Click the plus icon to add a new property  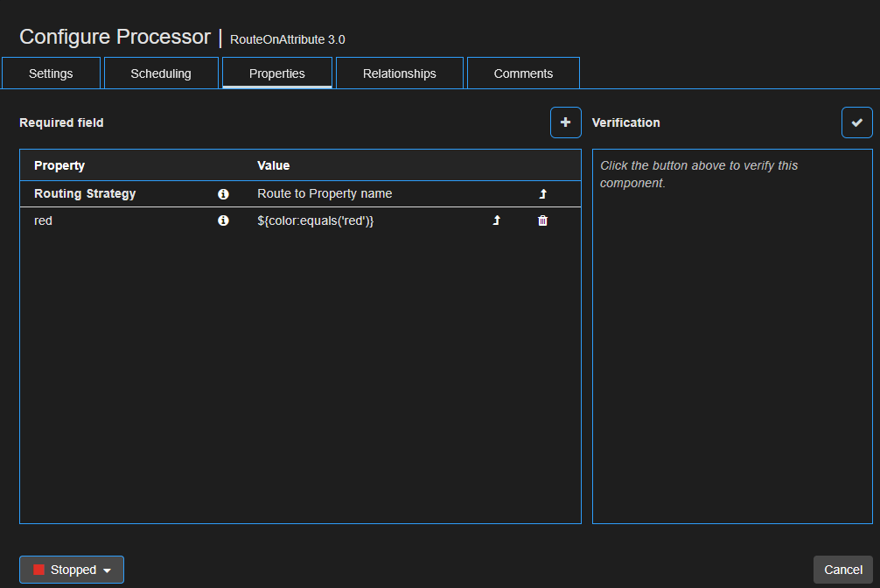pyautogui.click(x=565, y=122)
